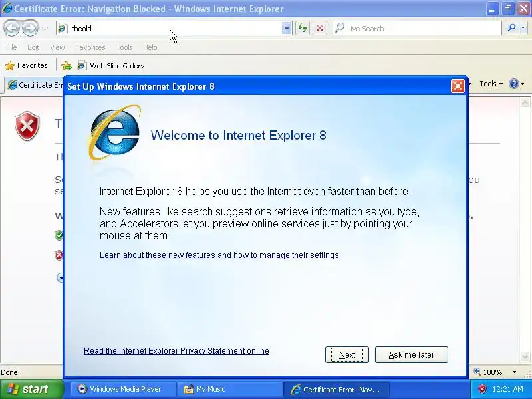Select the Certificate Error browser tab
This screenshot has height=399, width=532.
point(34,85)
